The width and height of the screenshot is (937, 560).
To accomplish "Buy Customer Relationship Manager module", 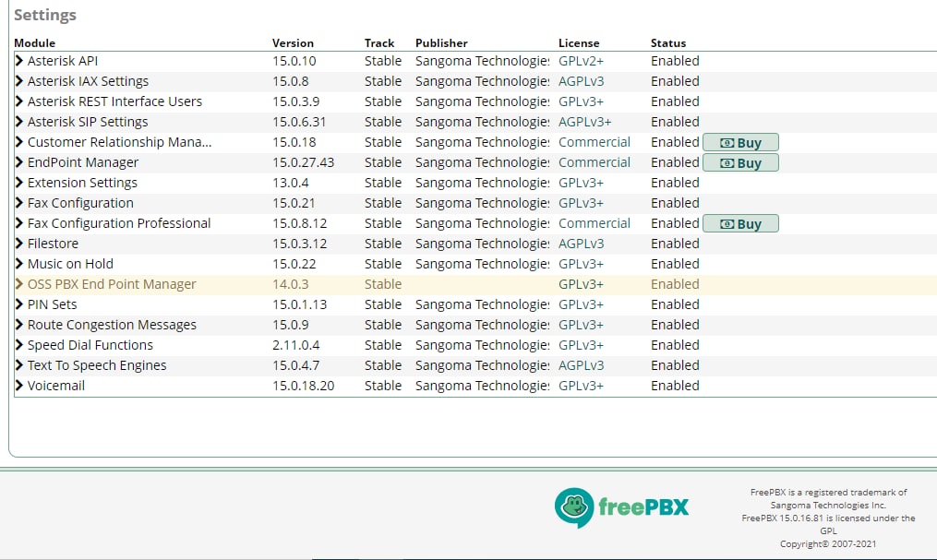I will (x=740, y=143).
